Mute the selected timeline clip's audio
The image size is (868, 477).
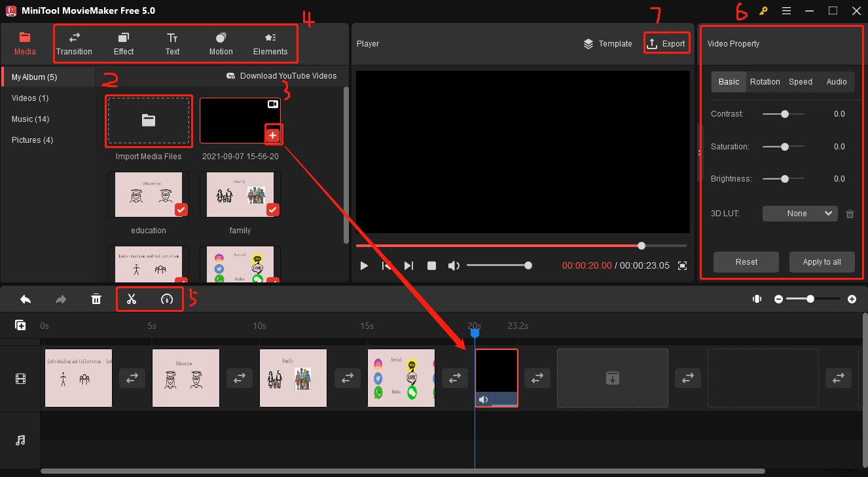pyautogui.click(x=484, y=399)
